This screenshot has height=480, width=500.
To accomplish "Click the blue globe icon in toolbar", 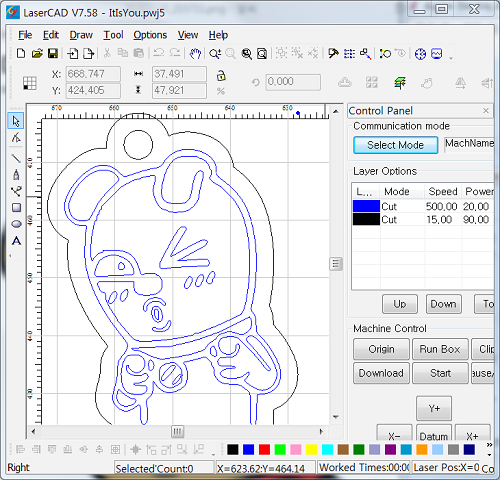I will (x=420, y=54).
